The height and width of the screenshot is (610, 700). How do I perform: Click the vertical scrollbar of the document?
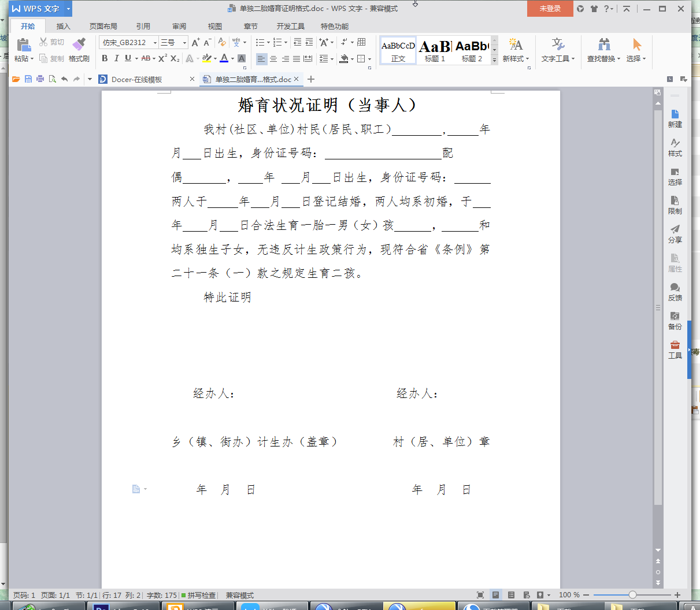pyautogui.click(x=658, y=306)
